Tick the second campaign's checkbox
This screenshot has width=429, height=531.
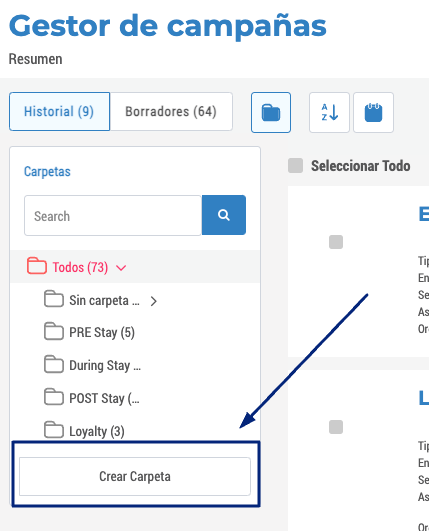click(x=336, y=427)
